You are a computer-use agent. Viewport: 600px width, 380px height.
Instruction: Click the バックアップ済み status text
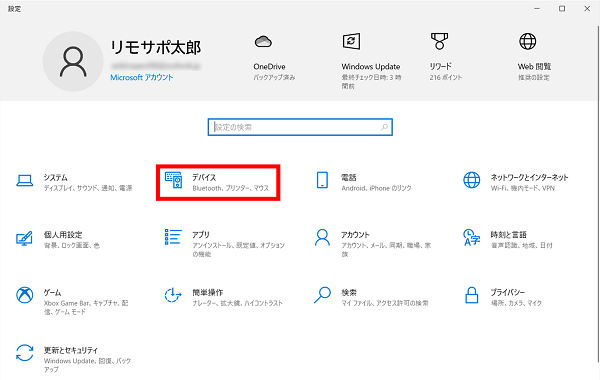[x=274, y=77]
